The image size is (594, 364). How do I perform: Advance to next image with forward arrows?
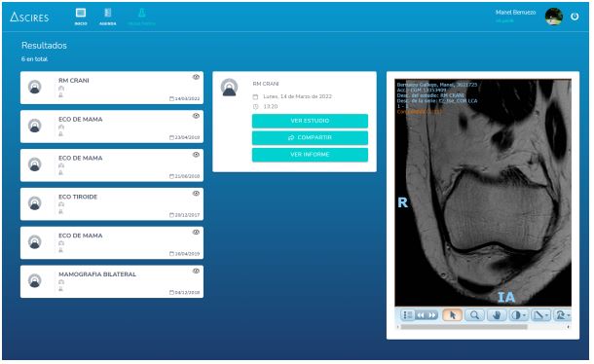pyautogui.click(x=432, y=315)
